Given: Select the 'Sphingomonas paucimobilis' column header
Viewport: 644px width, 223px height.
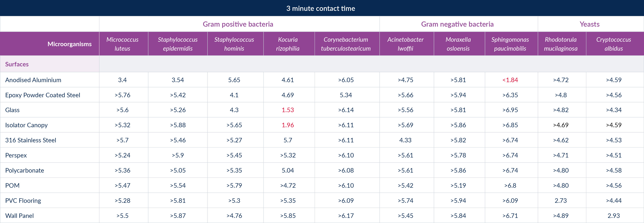Looking at the screenshot, I should click(510, 44).
